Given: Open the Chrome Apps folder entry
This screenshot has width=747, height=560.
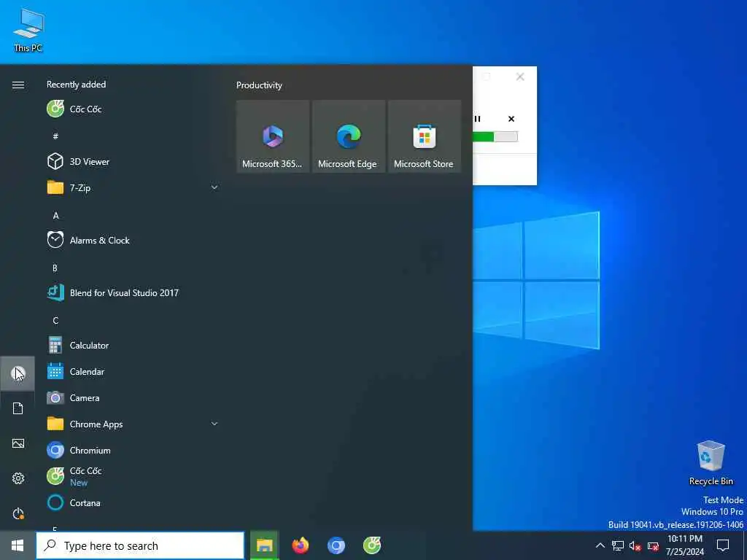Looking at the screenshot, I should (x=133, y=424).
